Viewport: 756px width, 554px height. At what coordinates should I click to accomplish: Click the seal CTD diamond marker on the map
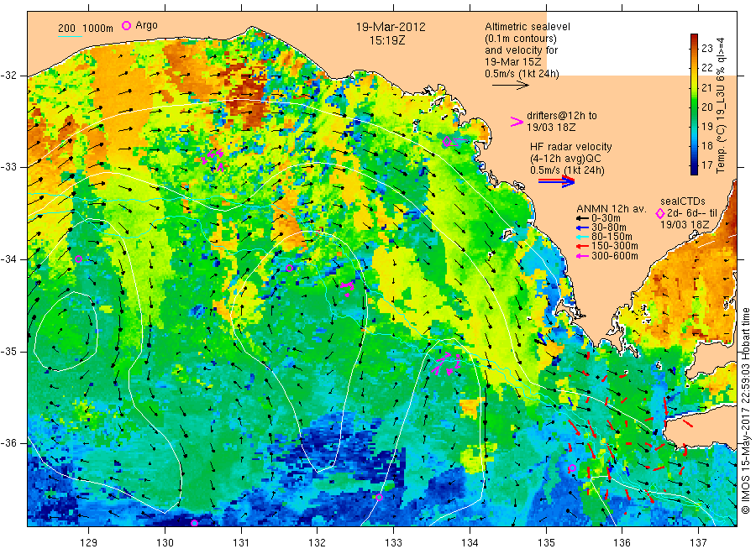447,142
